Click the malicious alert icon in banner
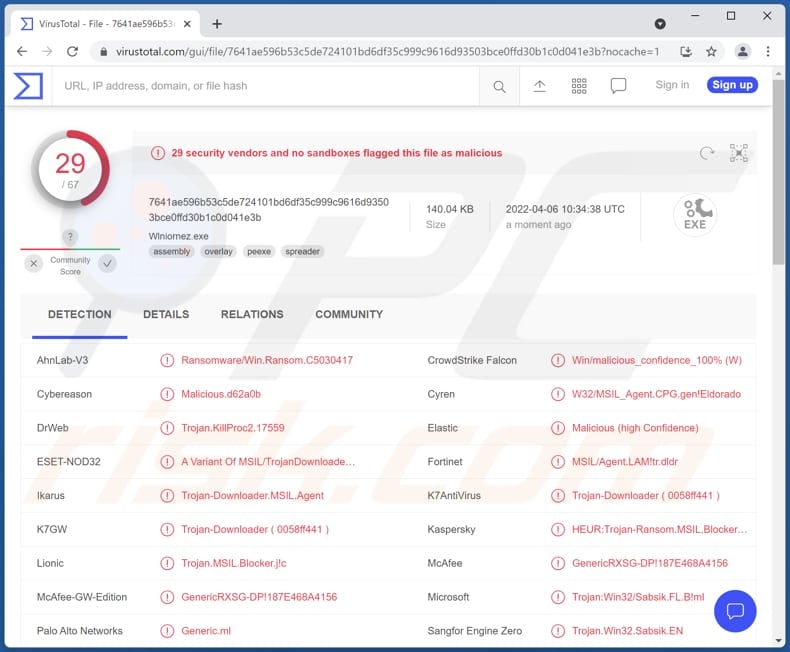The height and width of the screenshot is (652, 790). [x=158, y=153]
